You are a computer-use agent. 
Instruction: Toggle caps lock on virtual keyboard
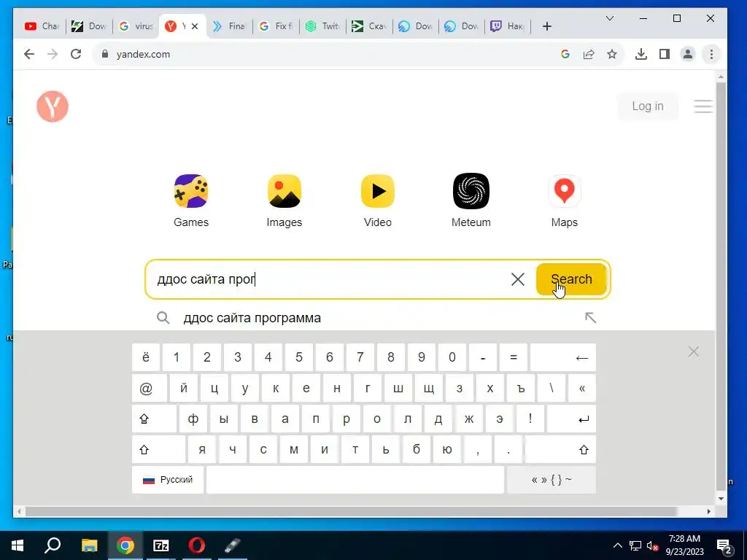[x=154, y=419]
